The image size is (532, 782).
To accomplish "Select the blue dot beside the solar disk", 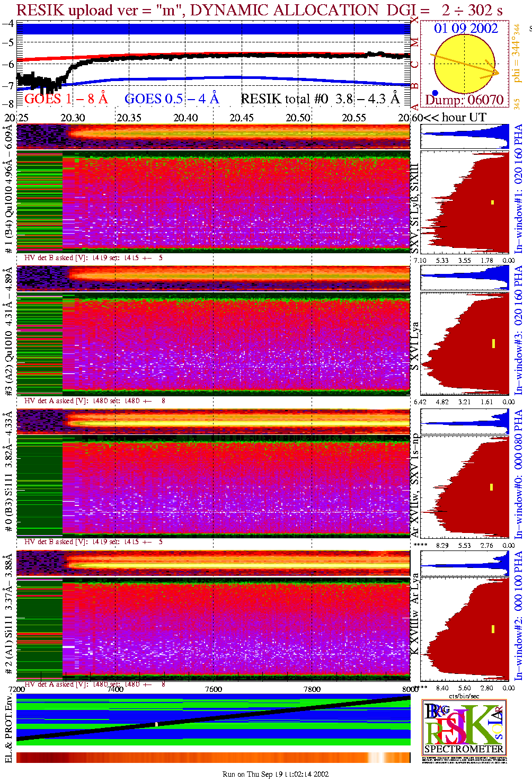I will (x=435, y=93).
